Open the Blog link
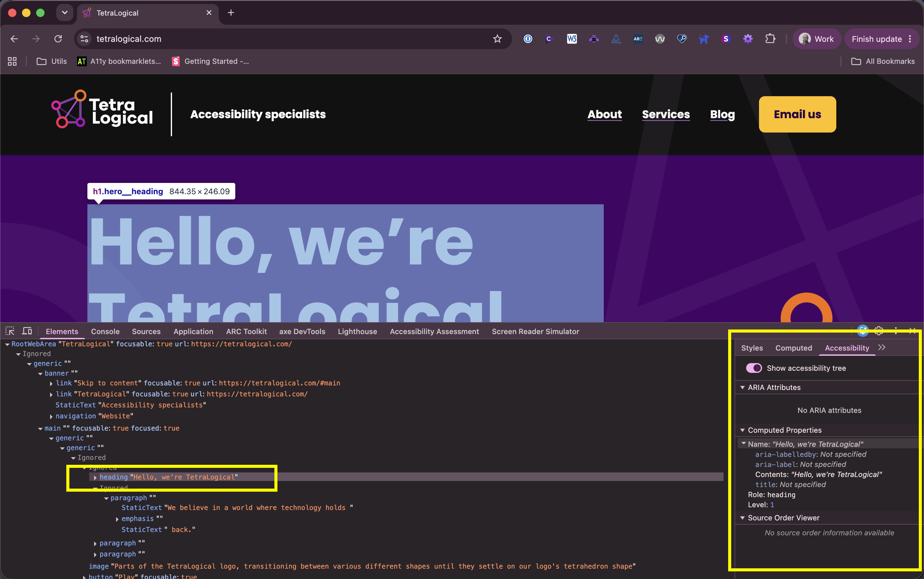924x579 pixels. 723,114
